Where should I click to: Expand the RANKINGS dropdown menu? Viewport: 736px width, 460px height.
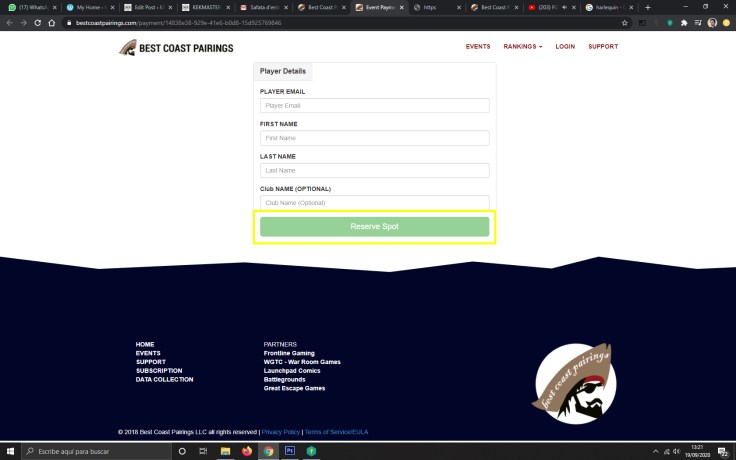tap(522, 46)
